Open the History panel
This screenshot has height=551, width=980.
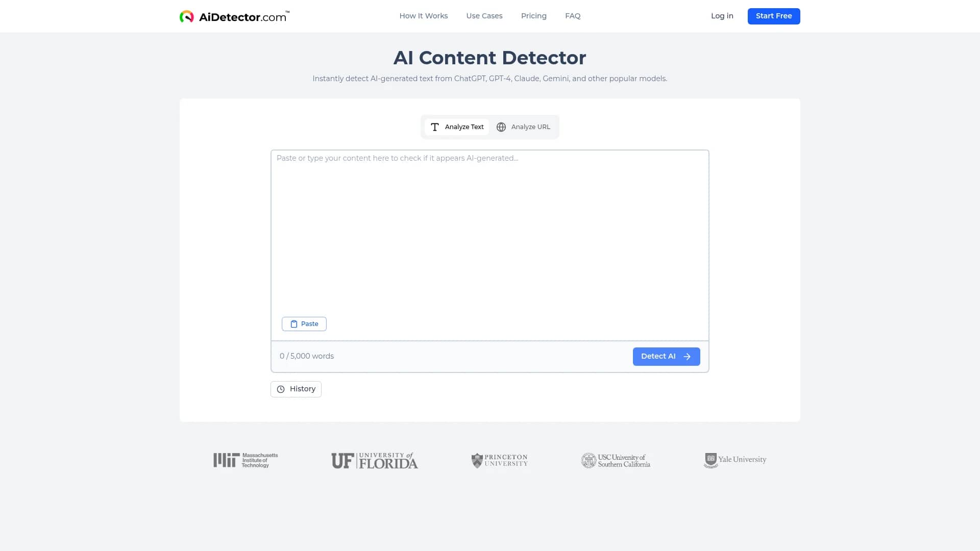point(296,389)
